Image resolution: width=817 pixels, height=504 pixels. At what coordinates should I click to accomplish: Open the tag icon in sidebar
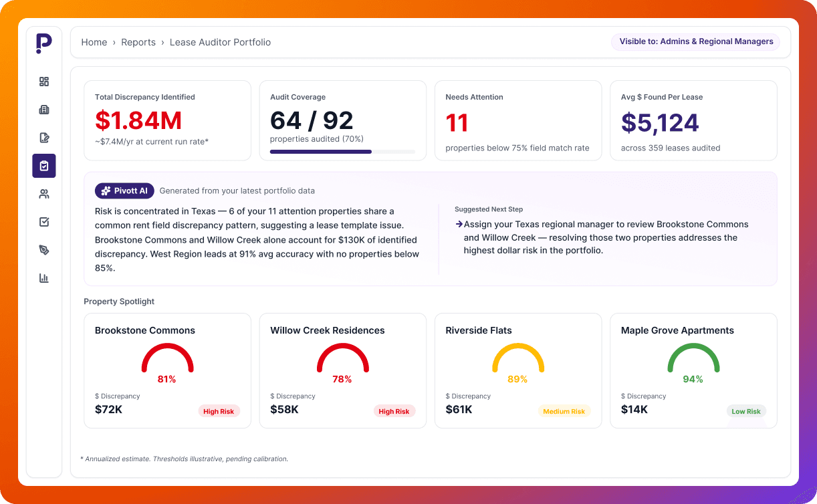coord(44,250)
